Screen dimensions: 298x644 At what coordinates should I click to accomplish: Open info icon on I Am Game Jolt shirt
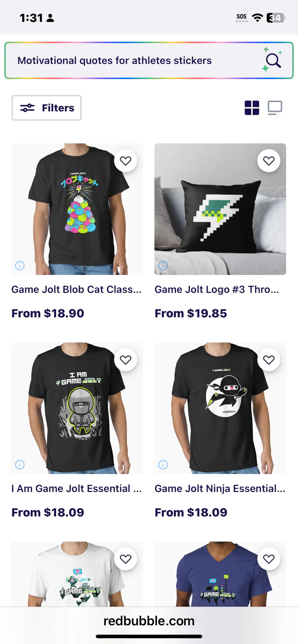[x=20, y=465]
